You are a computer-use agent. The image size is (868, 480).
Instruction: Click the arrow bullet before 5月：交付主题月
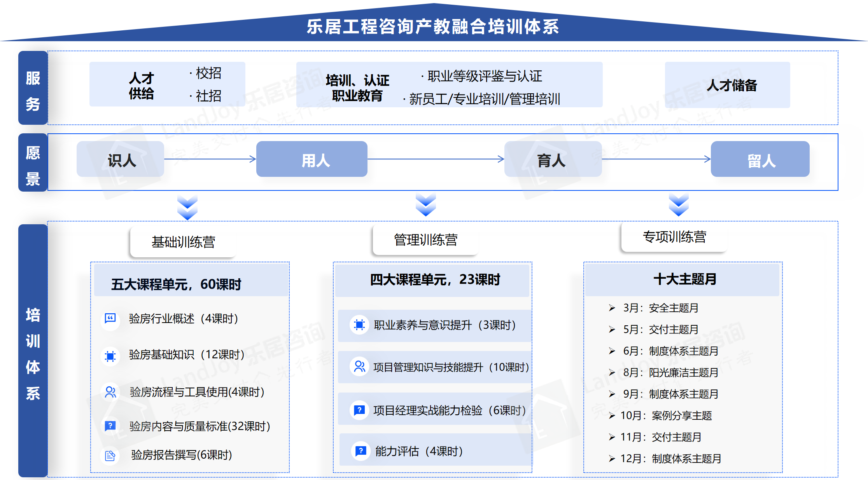pyautogui.click(x=612, y=330)
